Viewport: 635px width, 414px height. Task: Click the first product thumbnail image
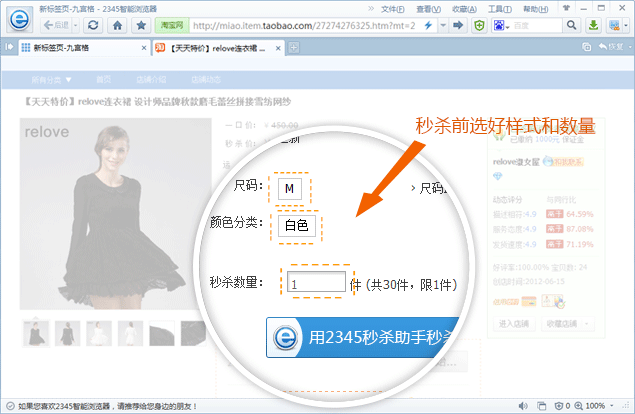[x=35, y=331]
